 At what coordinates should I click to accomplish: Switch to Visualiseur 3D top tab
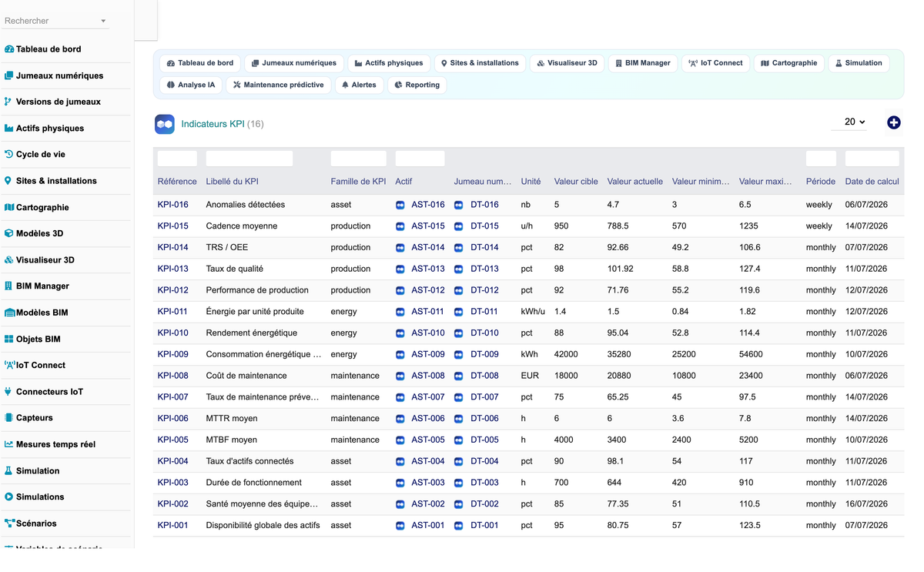[x=567, y=63]
